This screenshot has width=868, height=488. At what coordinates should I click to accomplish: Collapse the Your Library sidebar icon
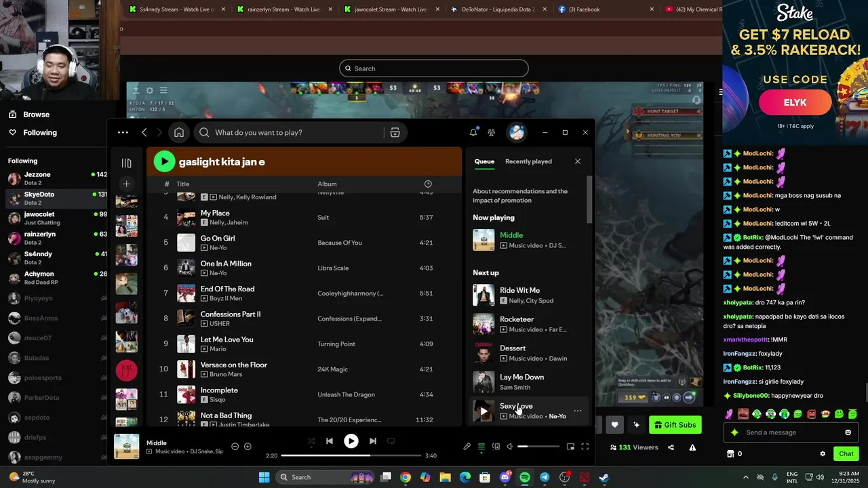pyautogui.click(x=126, y=163)
